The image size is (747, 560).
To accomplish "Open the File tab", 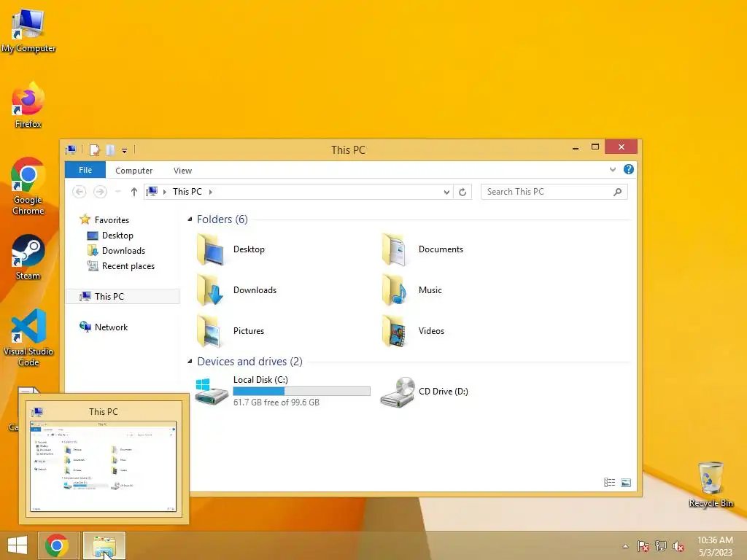I will point(85,170).
